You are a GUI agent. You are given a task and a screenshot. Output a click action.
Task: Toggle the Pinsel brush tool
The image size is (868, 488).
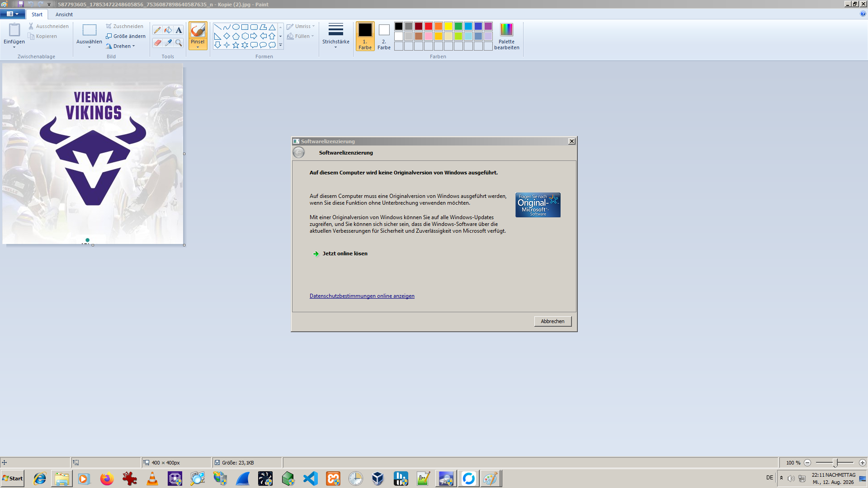point(198,30)
